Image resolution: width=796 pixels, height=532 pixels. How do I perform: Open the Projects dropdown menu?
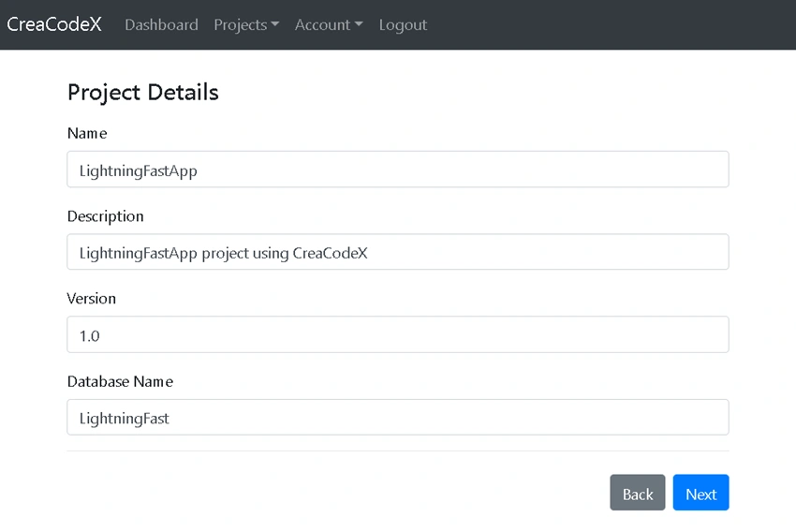pyautogui.click(x=246, y=24)
